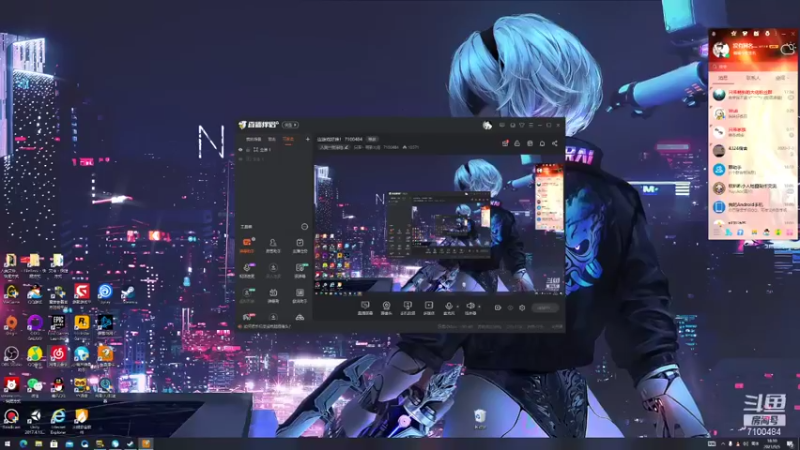Image resolution: width=800 pixels, height=450 pixels.
Task: Select the orange highlighted scene tab in Douyu
Action: coord(288,139)
